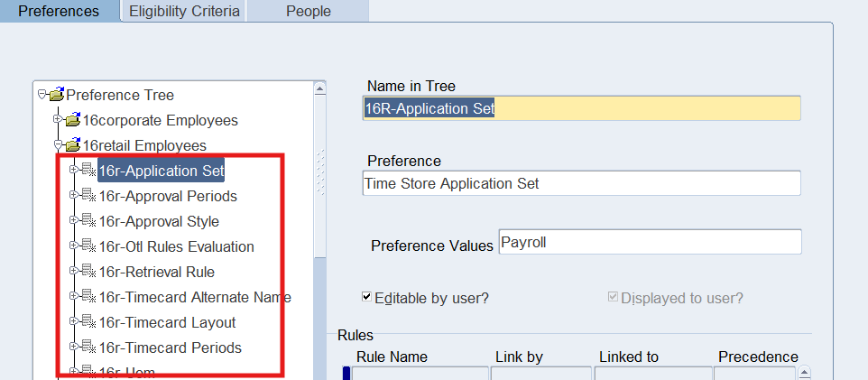Expand the 16r-Timecard Alternate Name node
Screen dimensions: 868x380
point(73,297)
